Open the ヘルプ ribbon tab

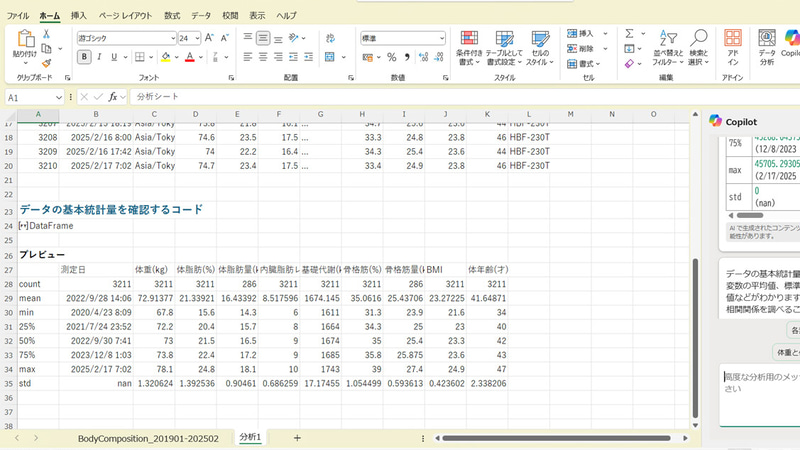(286, 16)
